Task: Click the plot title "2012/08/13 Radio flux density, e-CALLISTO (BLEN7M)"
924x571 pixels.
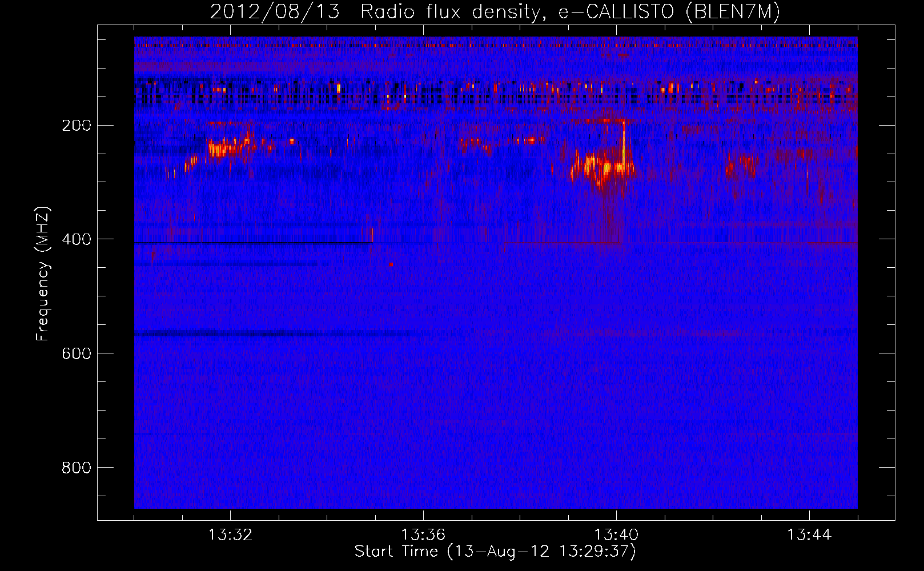Action: click(x=495, y=11)
